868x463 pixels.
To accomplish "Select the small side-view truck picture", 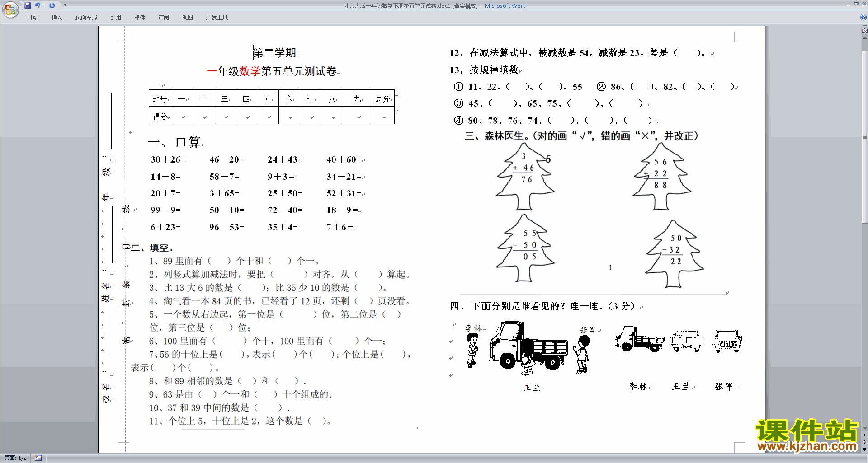I will coord(640,339).
